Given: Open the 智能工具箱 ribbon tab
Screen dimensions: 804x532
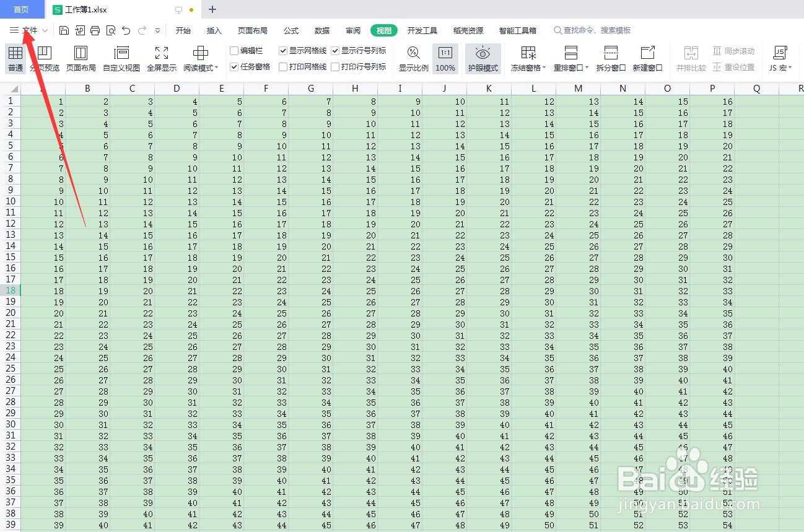Looking at the screenshot, I should (518, 30).
